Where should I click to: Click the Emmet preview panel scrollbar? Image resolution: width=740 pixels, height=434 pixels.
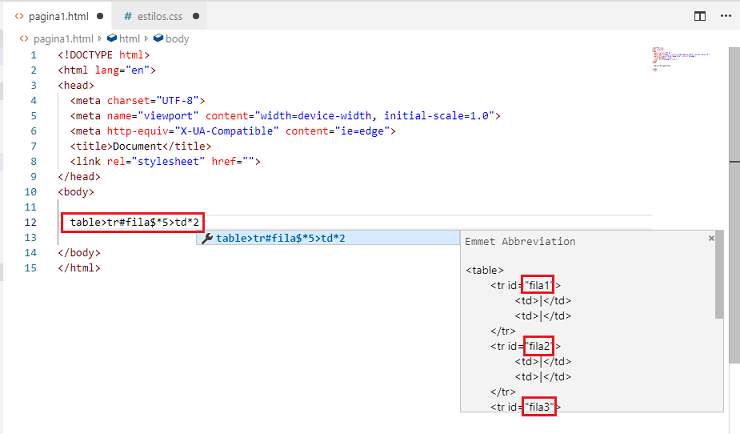pyautogui.click(x=719, y=275)
